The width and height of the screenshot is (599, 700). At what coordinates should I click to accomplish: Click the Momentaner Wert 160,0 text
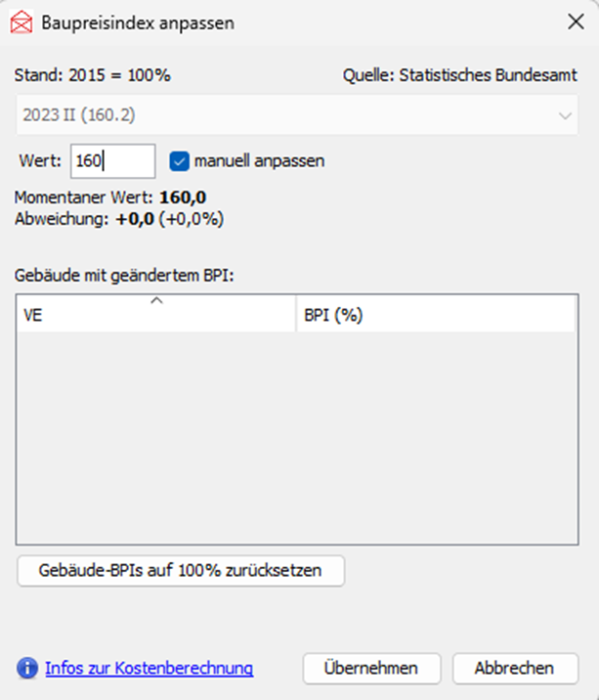[x=110, y=199]
